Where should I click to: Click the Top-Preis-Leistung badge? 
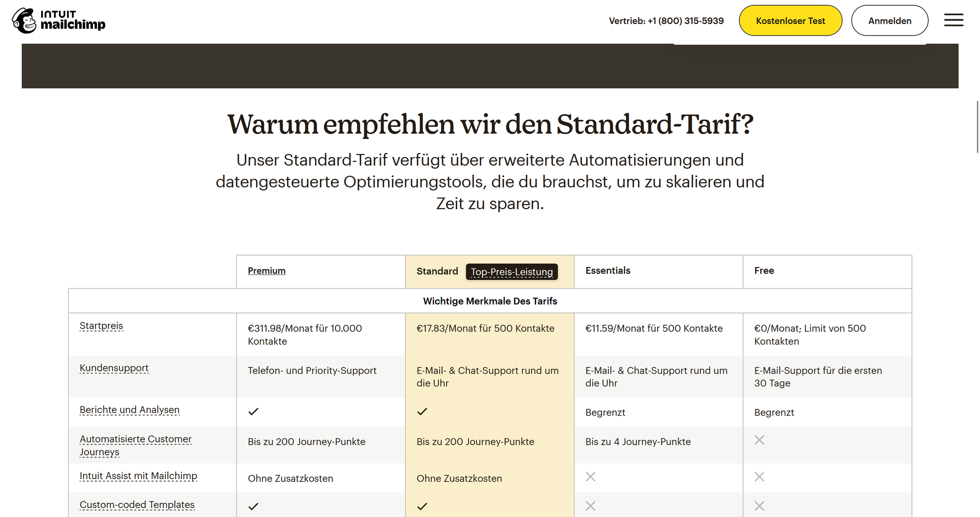pyautogui.click(x=512, y=272)
